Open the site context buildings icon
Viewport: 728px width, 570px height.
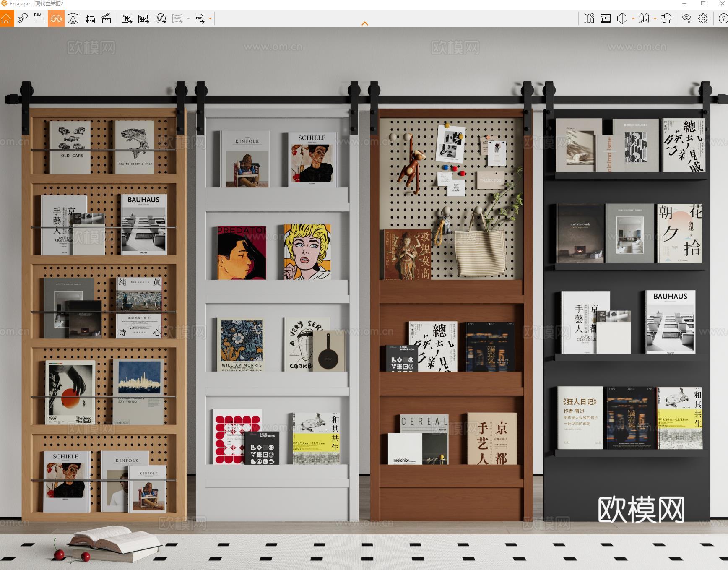click(90, 18)
